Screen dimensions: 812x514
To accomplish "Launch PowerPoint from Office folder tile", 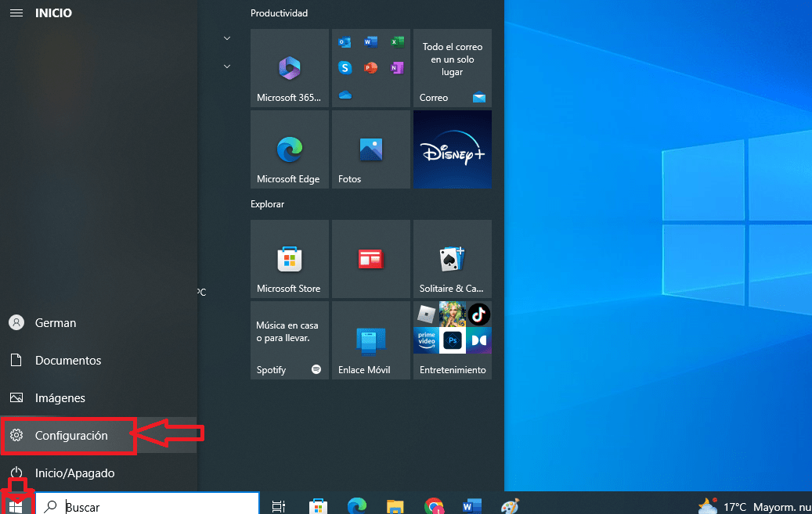I will tap(370, 68).
